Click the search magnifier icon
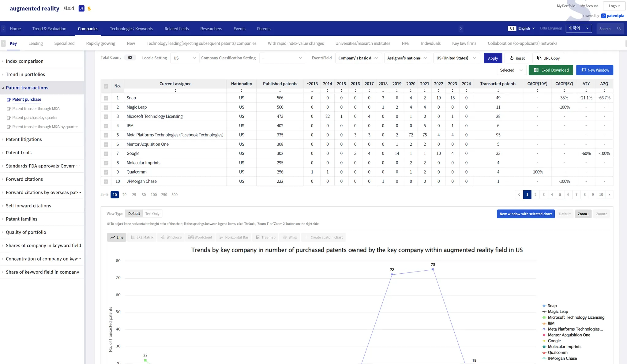This screenshot has width=627, height=364. [619, 28]
